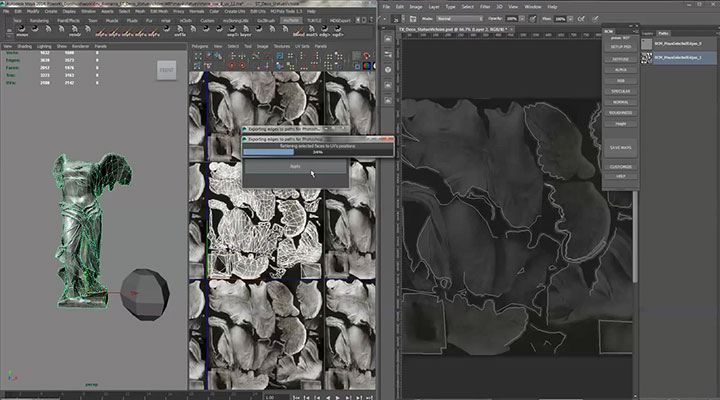This screenshot has height=400, width=720.
Task: Select the Paths tab in Photoshop
Action: [663, 34]
